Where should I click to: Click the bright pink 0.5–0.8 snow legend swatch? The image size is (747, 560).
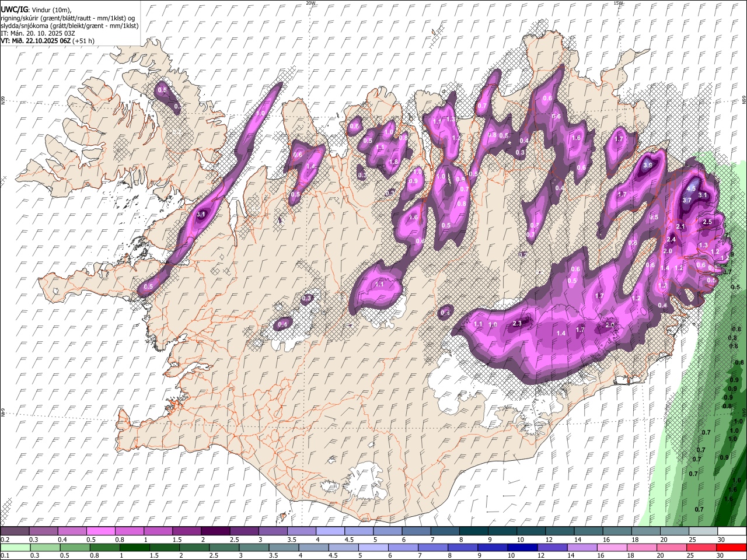(100, 531)
